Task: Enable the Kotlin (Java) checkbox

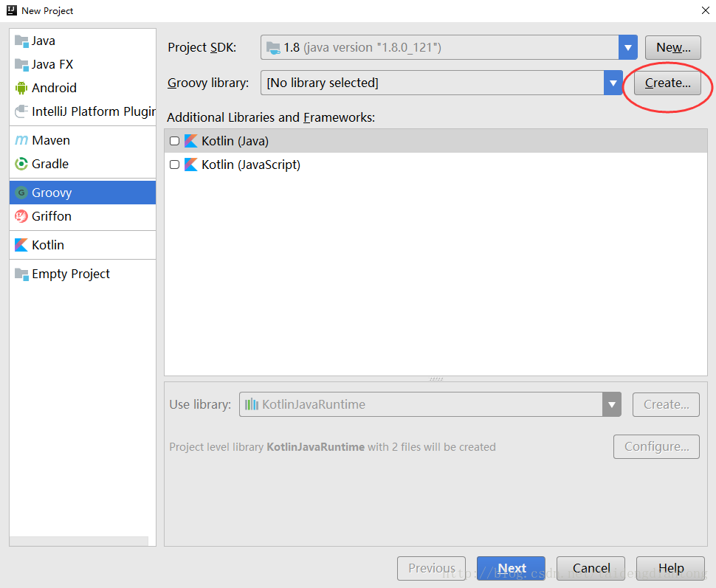Action: (x=174, y=141)
